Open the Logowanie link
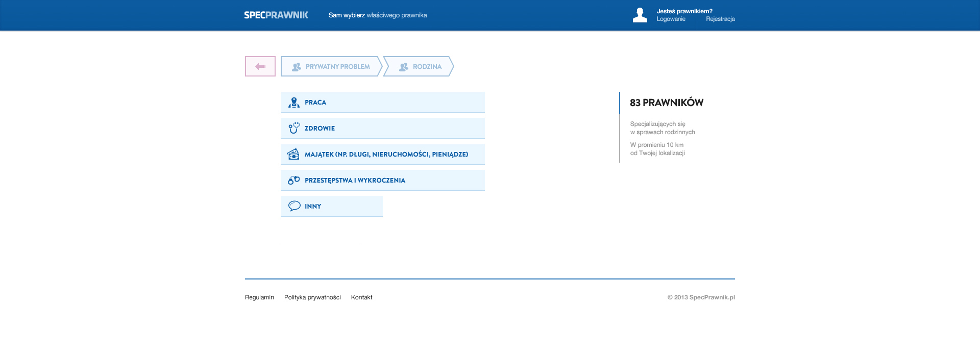The image size is (980, 357). (x=671, y=19)
